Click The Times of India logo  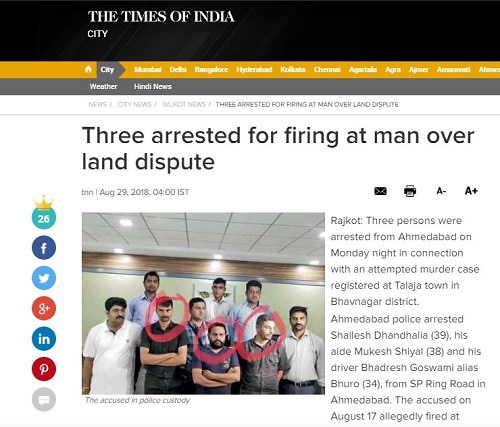click(161, 17)
